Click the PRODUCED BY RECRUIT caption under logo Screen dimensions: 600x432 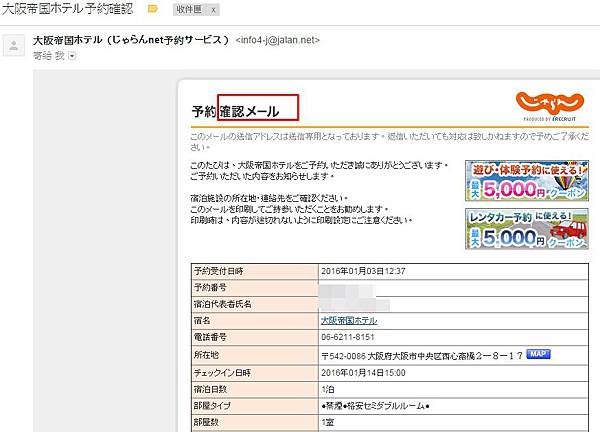(549, 119)
